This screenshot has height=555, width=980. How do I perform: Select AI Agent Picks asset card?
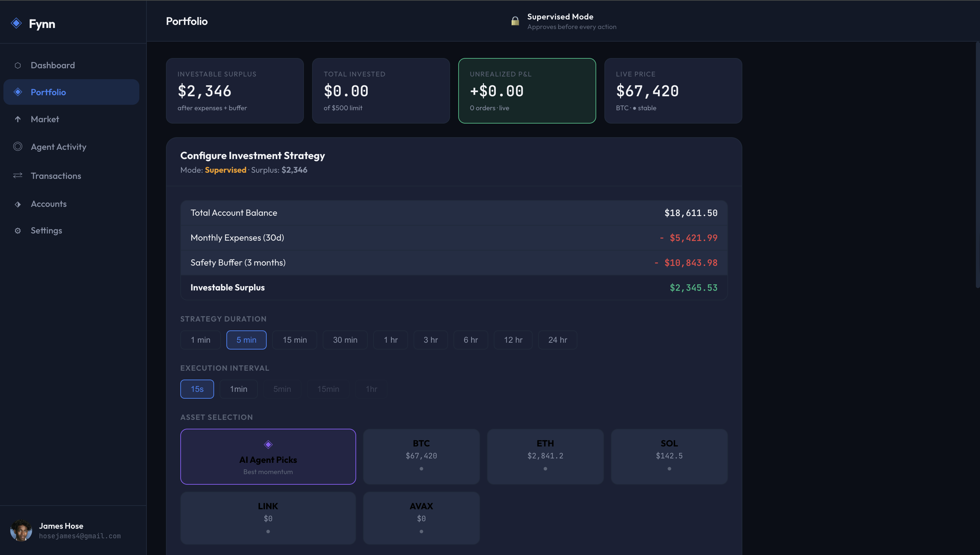(268, 456)
